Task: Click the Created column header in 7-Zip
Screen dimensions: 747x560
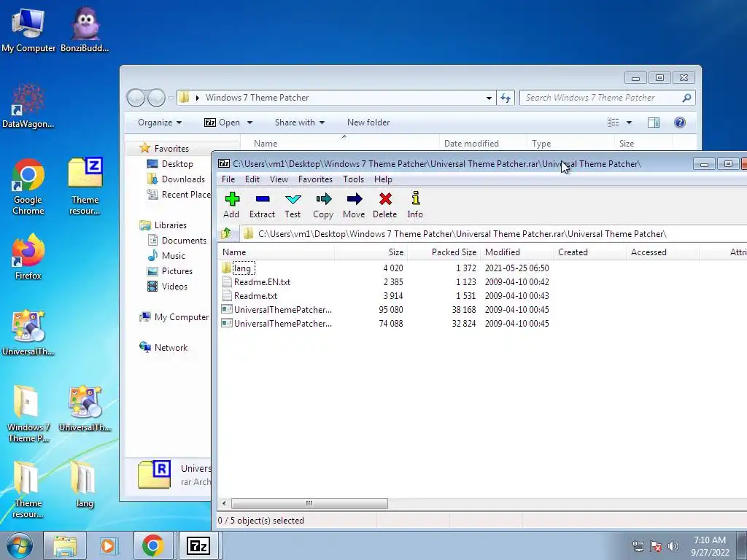Action: coord(589,252)
